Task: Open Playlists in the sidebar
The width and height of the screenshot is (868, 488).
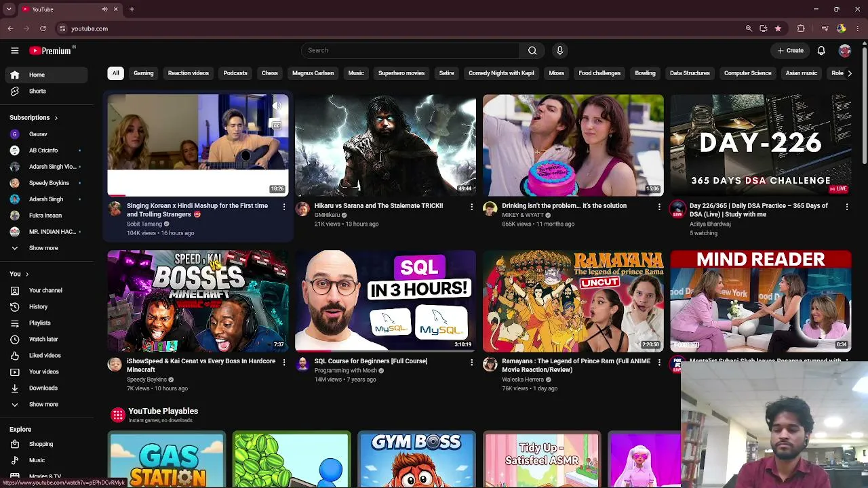Action: [x=45, y=323]
